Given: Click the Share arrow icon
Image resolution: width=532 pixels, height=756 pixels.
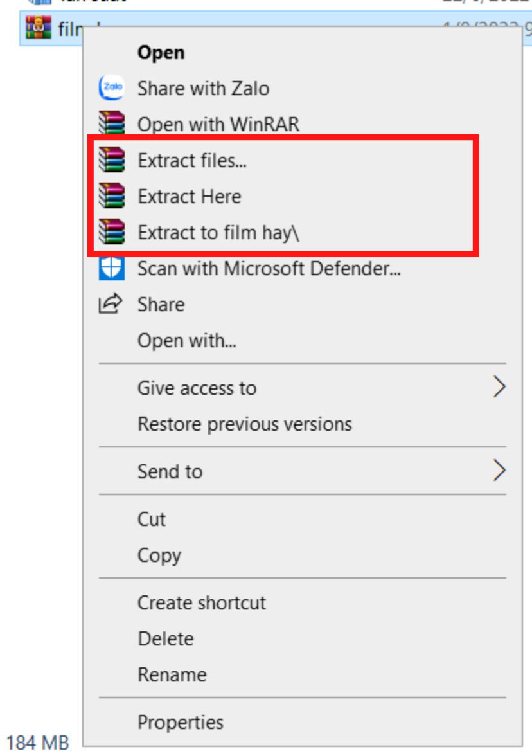Looking at the screenshot, I should [111, 303].
